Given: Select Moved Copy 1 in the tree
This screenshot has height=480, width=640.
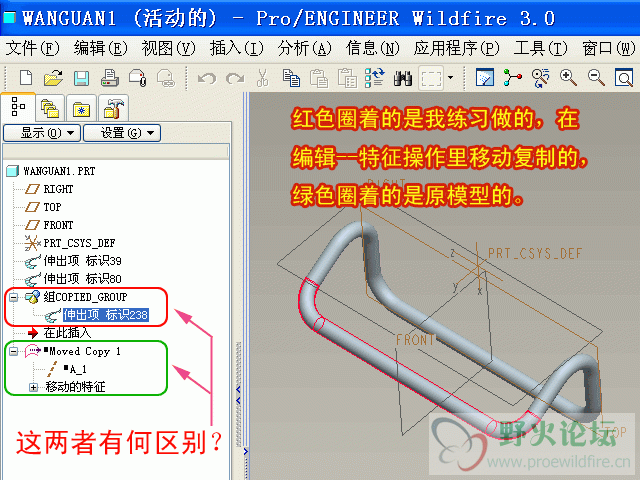Looking at the screenshot, I should tap(84, 351).
